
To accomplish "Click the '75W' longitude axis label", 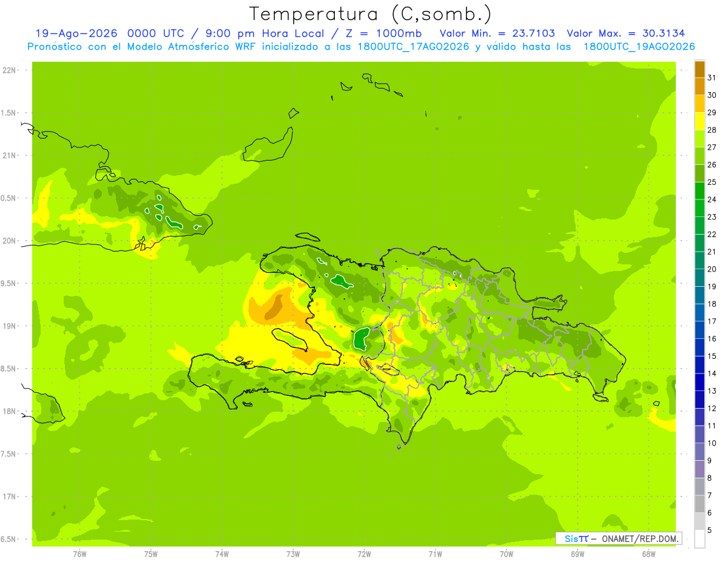I will (x=150, y=554).
